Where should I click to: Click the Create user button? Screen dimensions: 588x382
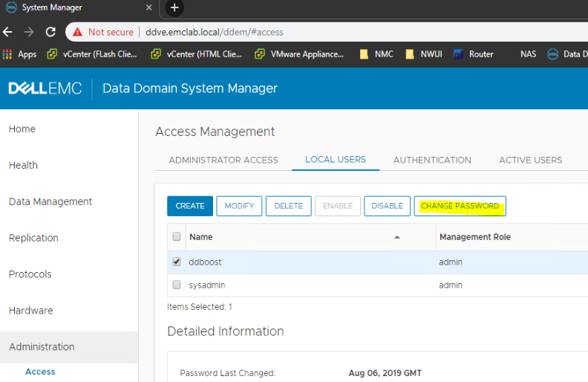coord(190,206)
